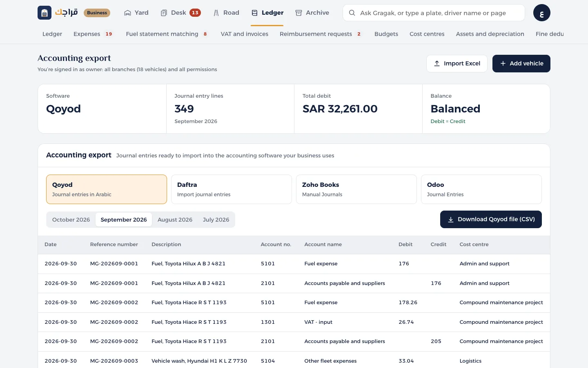
Task: Open VAT and invoices tab
Action: (245, 34)
